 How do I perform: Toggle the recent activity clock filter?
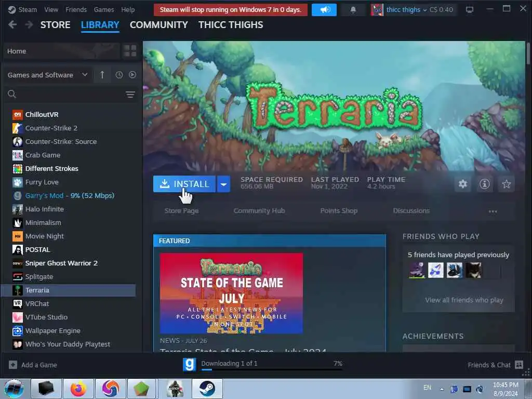click(119, 75)
